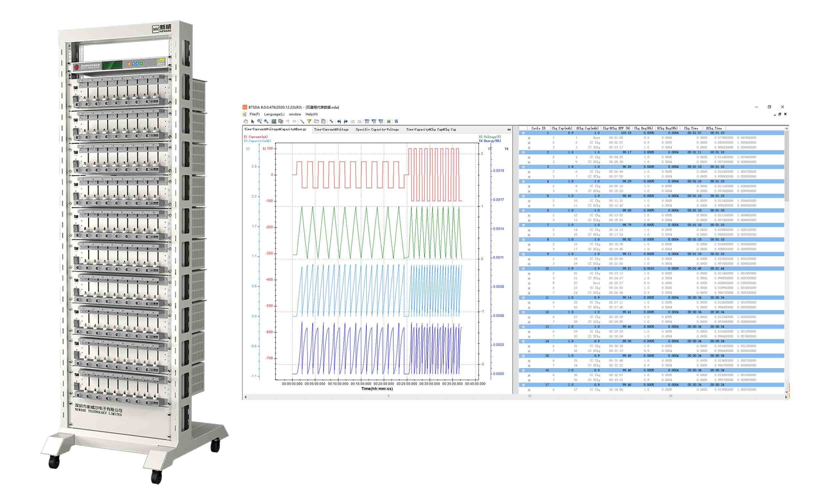Viewport: 819px width, 504px height.
Task: Open the File(F) menu
Action: (254, 114)
